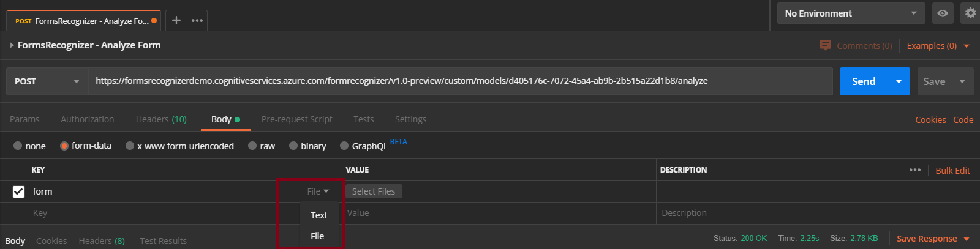
Task: Click the environment quick look eye icon
Action: pyautogui.click(x=943, y=13)
